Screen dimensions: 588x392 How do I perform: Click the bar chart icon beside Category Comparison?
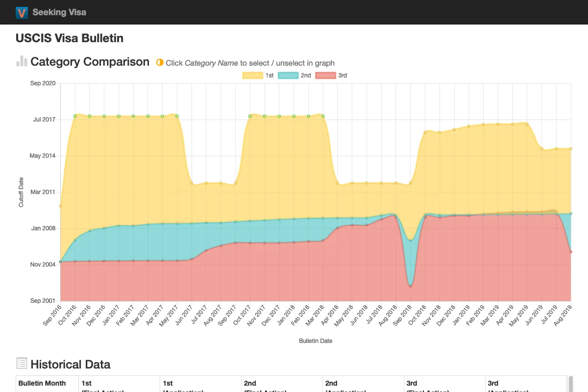tap(22, 61)
